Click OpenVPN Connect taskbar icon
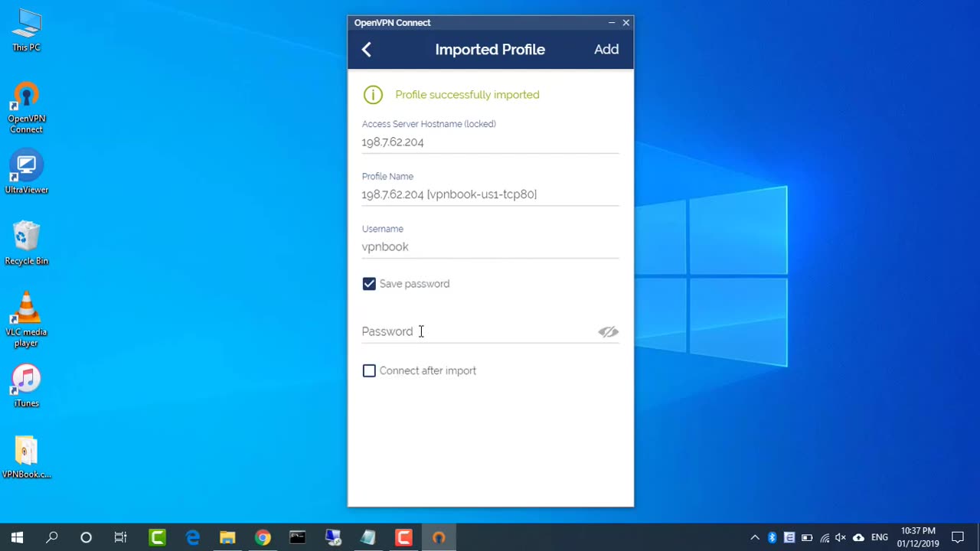The image size is (980, 551). (x=439, y=537)
